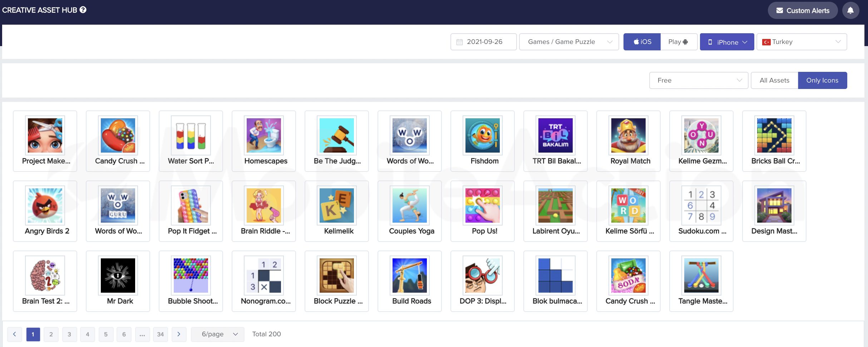
Task: Open the 2021-09-26 date picker field
Action: (483, 42)
